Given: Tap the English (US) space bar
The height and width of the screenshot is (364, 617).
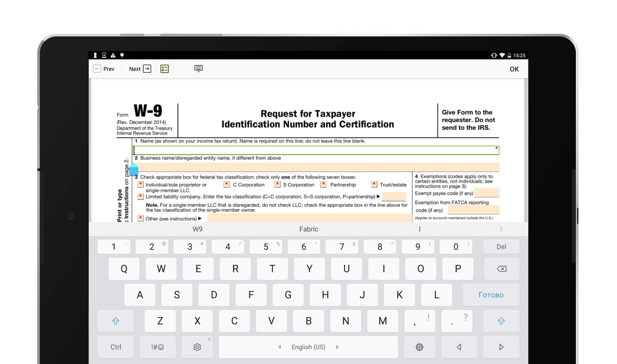Looking at the screenshot, I should click(308, 347).
